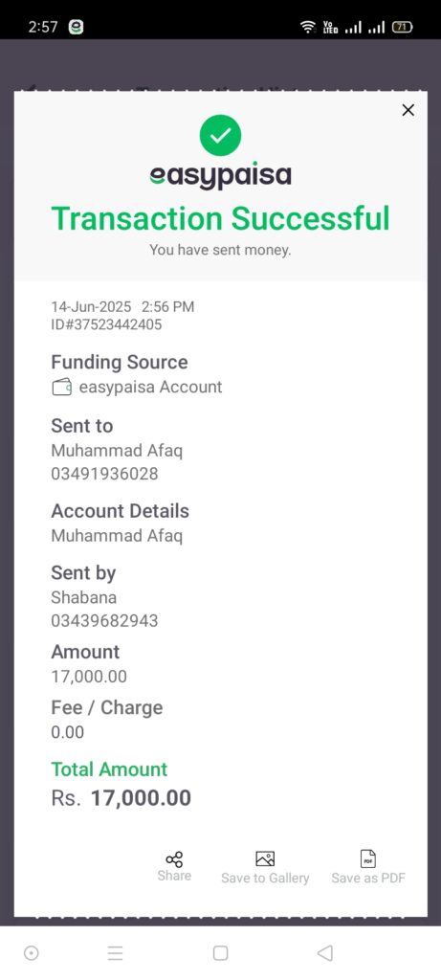Tap the Save as PDF file icon
This screenshot has width=441, height=980.
tap(368, 858)
